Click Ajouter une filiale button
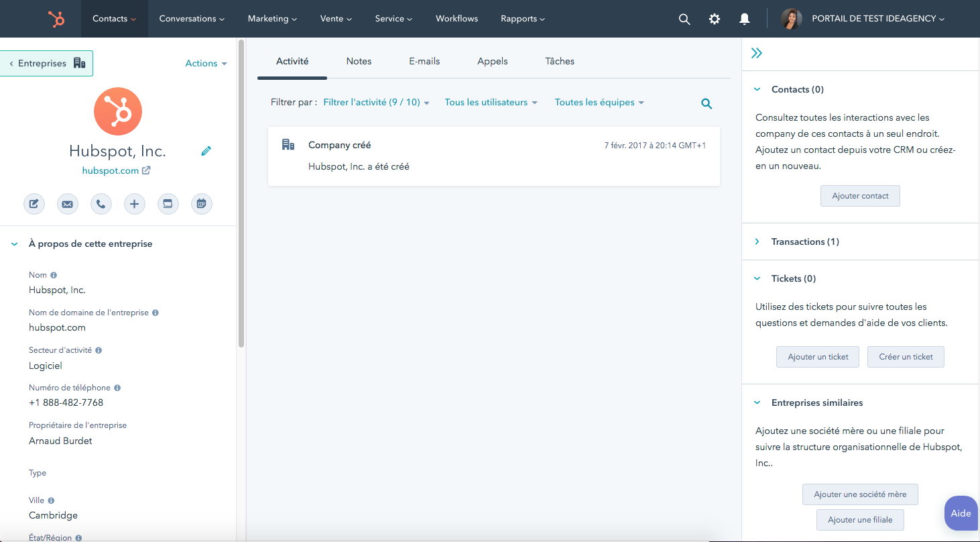The width and height of the screenshot is (980, 542). 860,520
